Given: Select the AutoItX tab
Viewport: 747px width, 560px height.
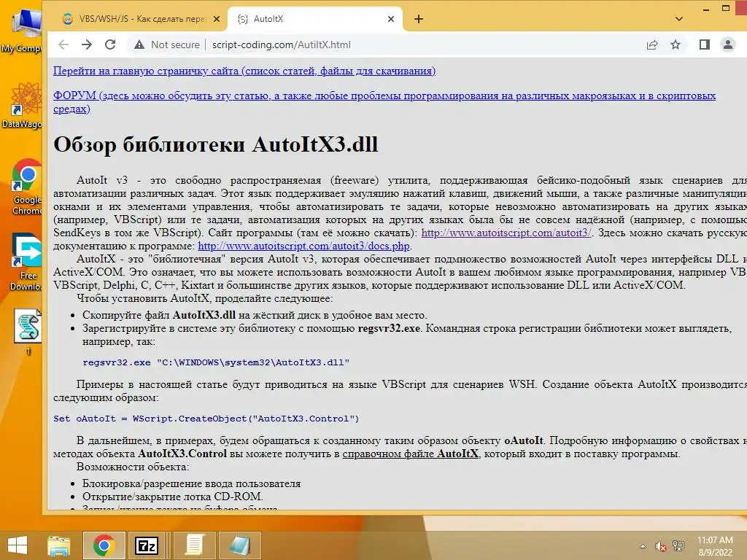Looking at the screenshot, I should click(x=315, y=19).
